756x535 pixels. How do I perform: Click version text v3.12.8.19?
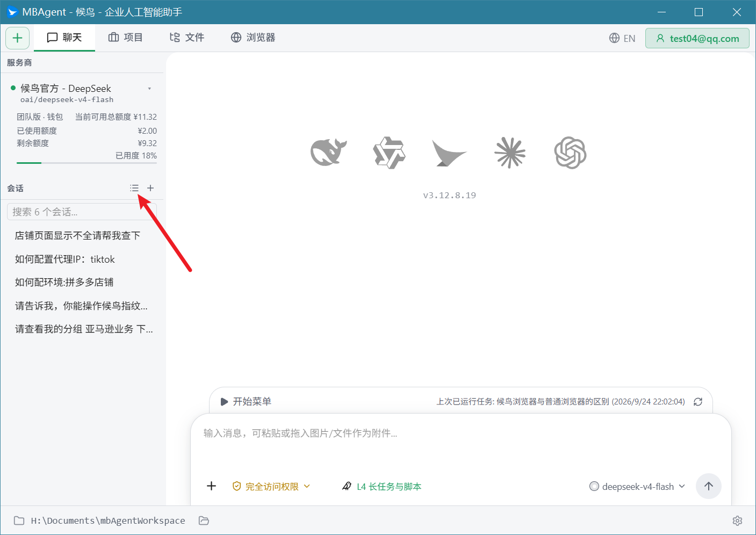click(x=449, y=195)
